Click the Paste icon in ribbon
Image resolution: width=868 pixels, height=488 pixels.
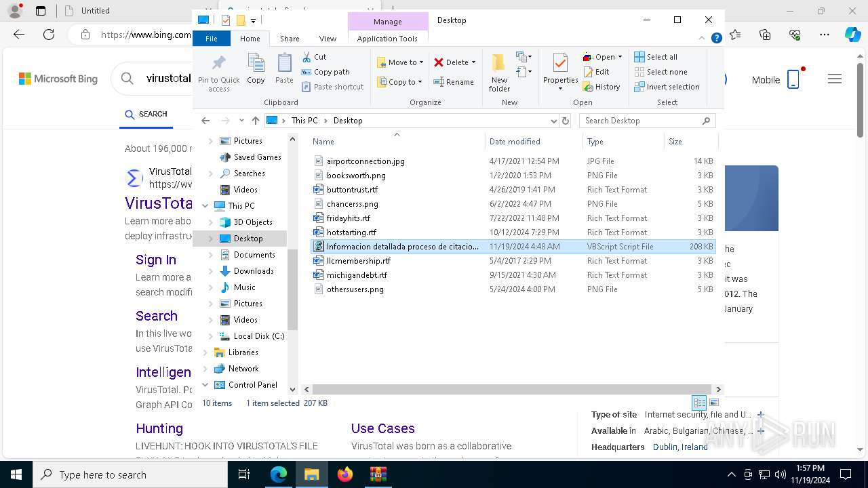click(x=284, y=69)
